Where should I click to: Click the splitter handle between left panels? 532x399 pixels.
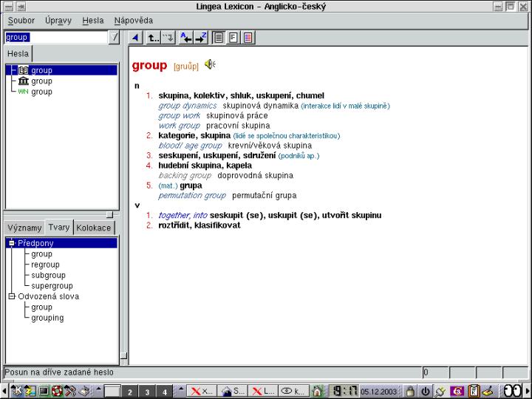109,214
